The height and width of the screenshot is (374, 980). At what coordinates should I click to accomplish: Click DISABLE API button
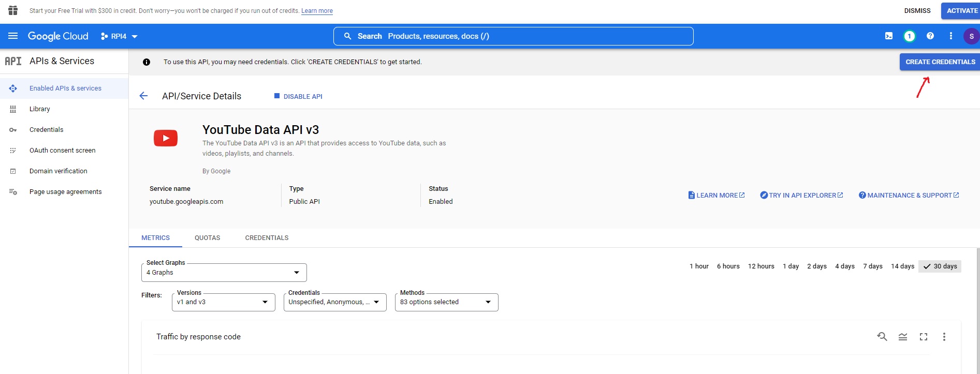coord(298,96)
